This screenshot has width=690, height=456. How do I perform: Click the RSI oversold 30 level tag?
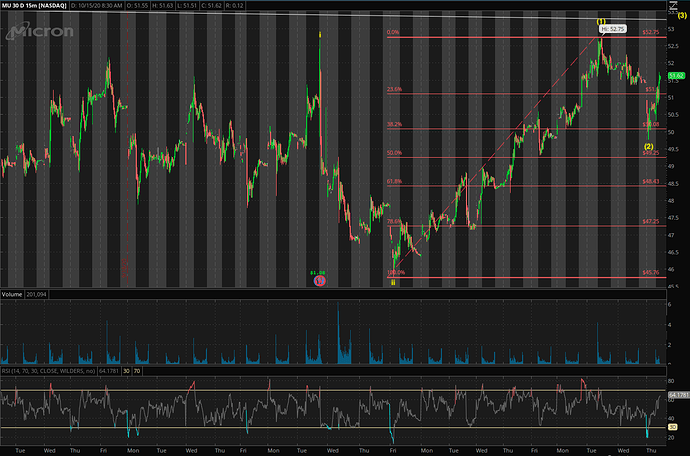pyautogui.click(x=674, y=428)
